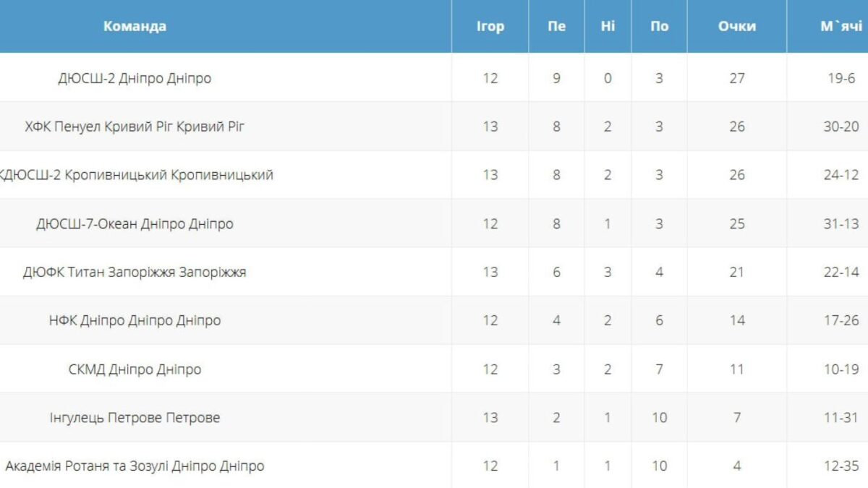Open Інгулець Петрове team link
This screenshot has height=488, width=868.
pyautogui.click(x=135, y=418)
